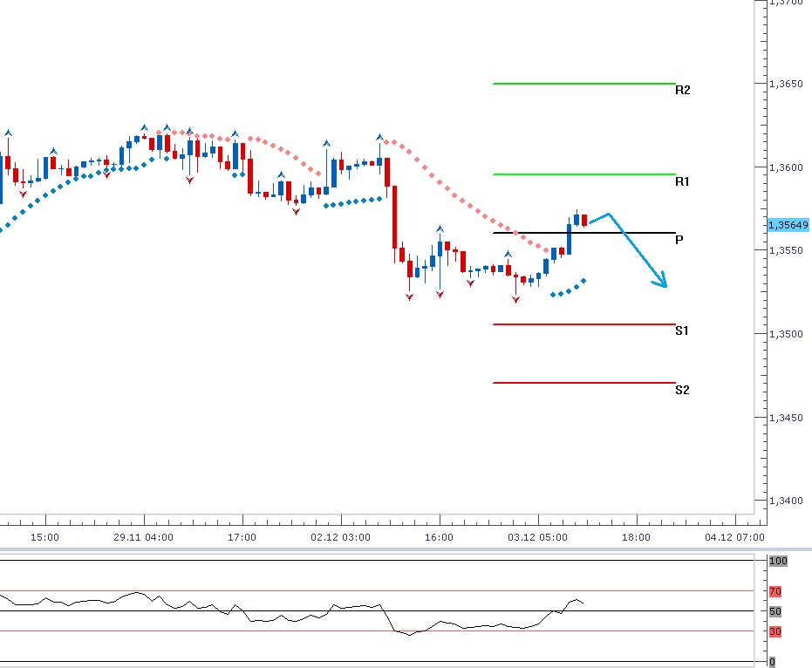Click the 1,3500 price axis value

(x=786, y=334)
